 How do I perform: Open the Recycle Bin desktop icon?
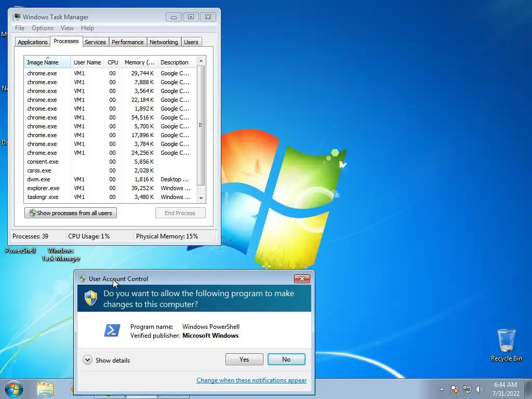pos(506,345)
